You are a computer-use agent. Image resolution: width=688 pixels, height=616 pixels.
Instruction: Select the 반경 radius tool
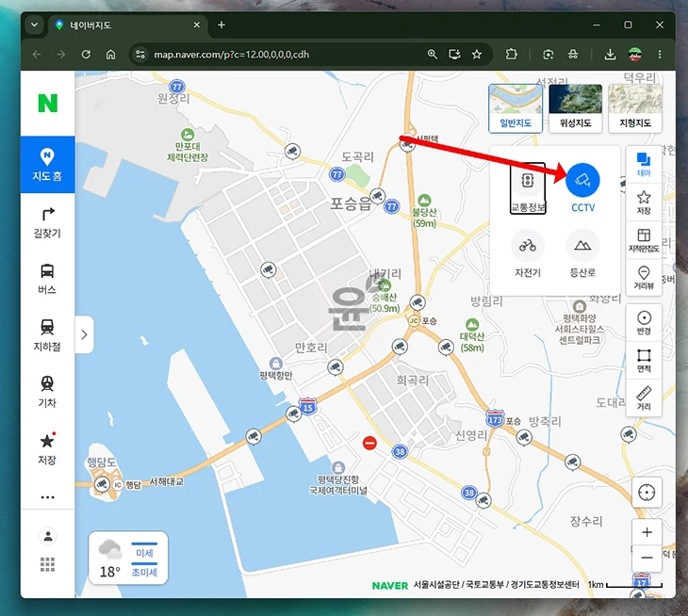644,323
